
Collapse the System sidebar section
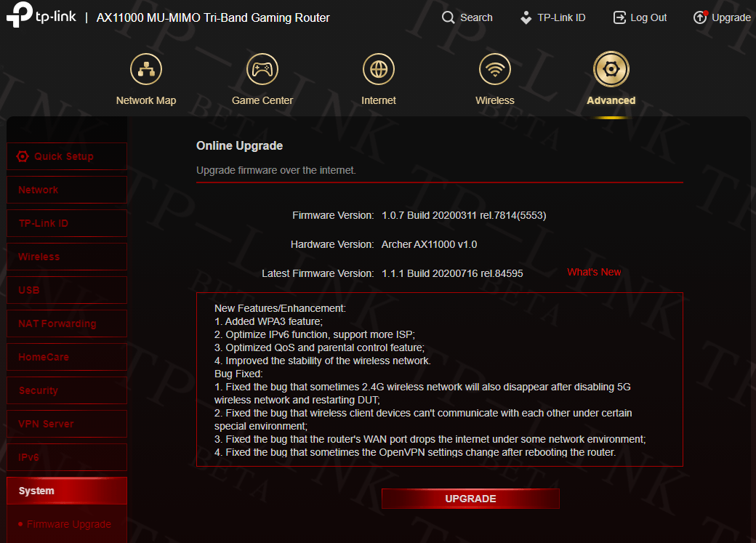click(x=67, y=491)
